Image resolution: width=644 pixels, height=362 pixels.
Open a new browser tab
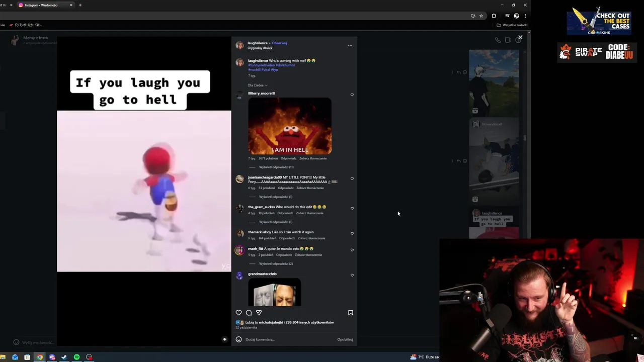point(80,5)
